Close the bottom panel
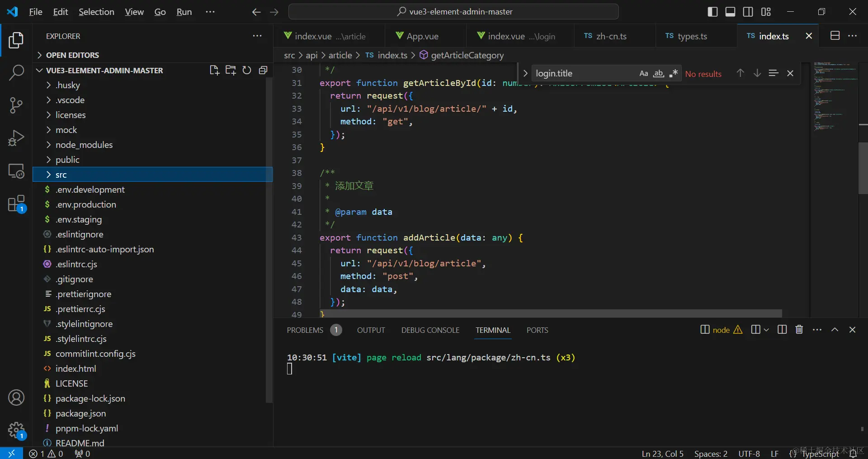The height and width of the screenshot is (459, 868). click(853, 330)
